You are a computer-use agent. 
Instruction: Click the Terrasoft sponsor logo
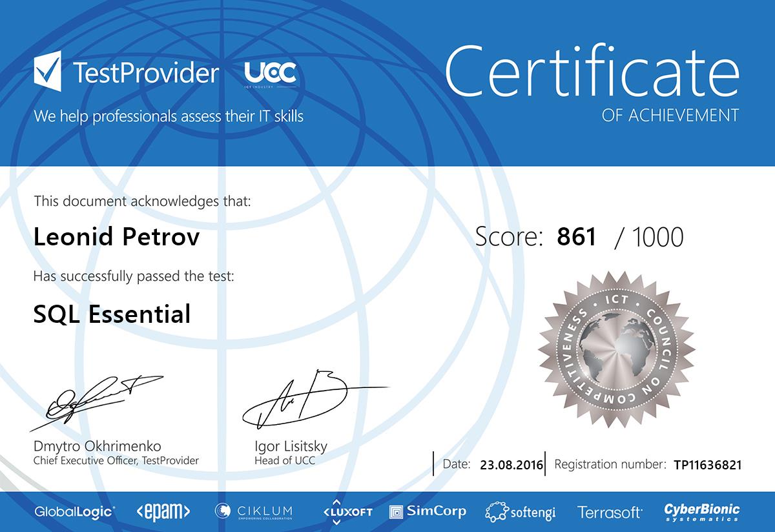pyautogui.click(x=610, y=512)
